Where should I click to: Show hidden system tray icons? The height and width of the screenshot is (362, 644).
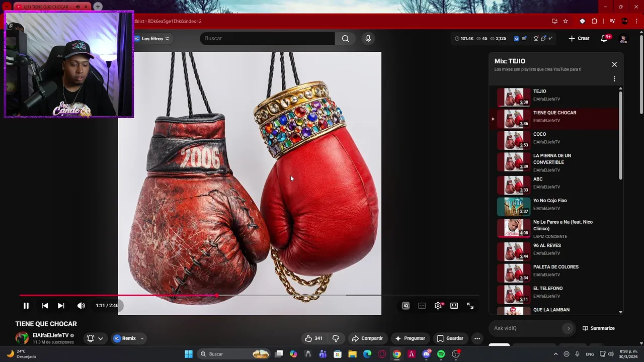[555, 354]
